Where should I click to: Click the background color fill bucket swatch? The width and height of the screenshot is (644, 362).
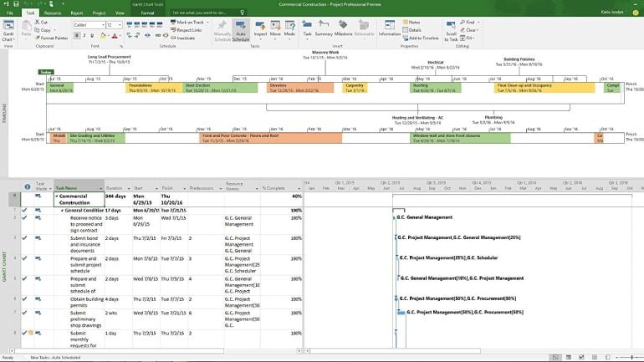click(103, 36)
